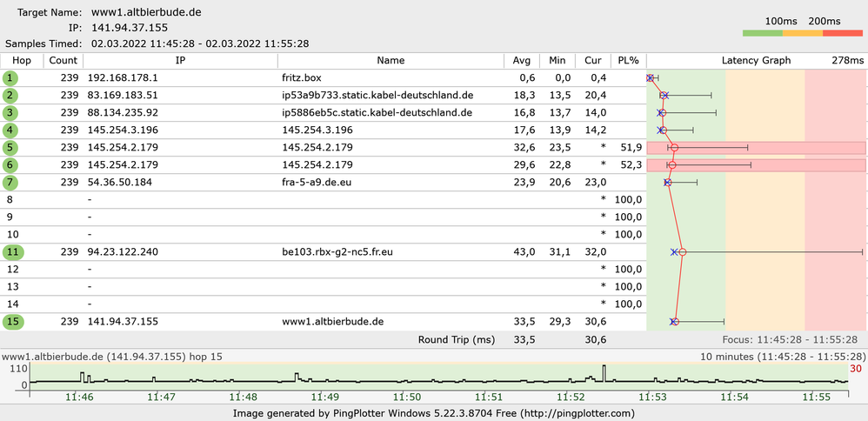Screen dimensions: 868x421
Task: Click hop 8 row with 100,0 loss
Action: [323, 200]
